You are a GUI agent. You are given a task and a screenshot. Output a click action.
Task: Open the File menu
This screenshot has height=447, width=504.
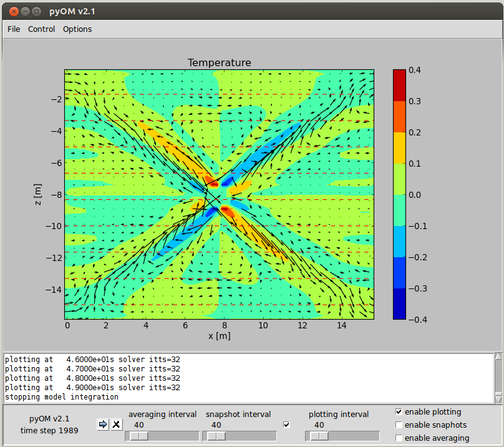pyautogui.click(x=14, y=29)
